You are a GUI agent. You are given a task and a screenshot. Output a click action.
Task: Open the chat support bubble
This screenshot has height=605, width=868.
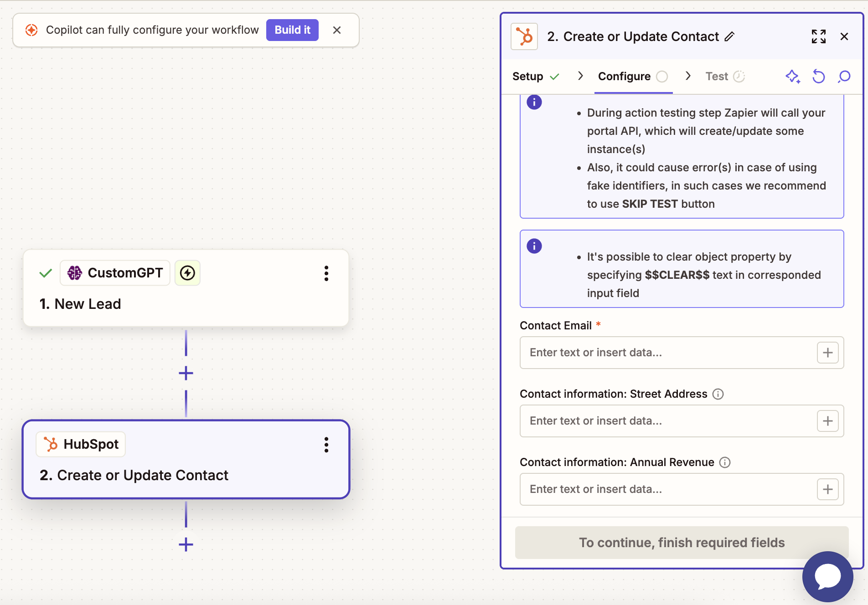pyautogui.click(x=828, y=577)
